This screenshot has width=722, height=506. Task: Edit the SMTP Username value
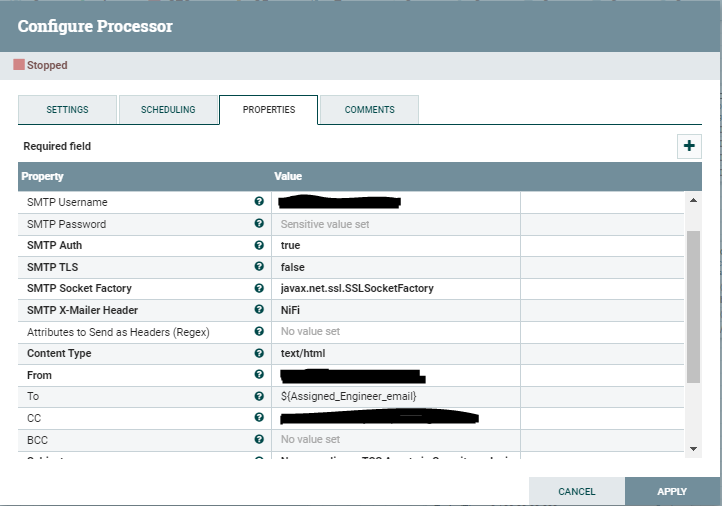coord(396,202)
